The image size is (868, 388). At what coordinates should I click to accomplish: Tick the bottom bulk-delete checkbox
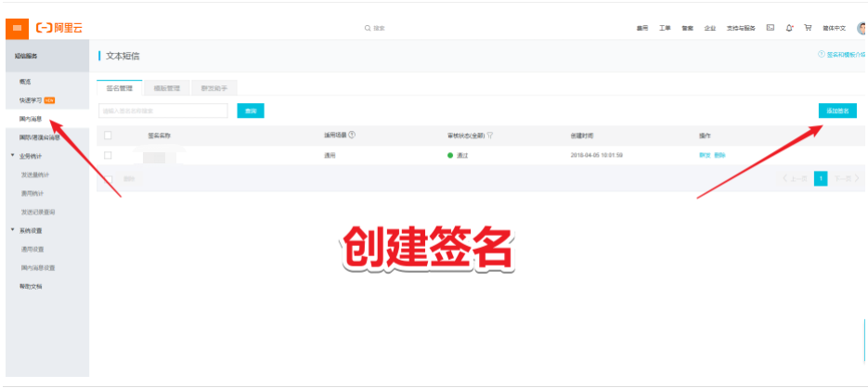109,179
